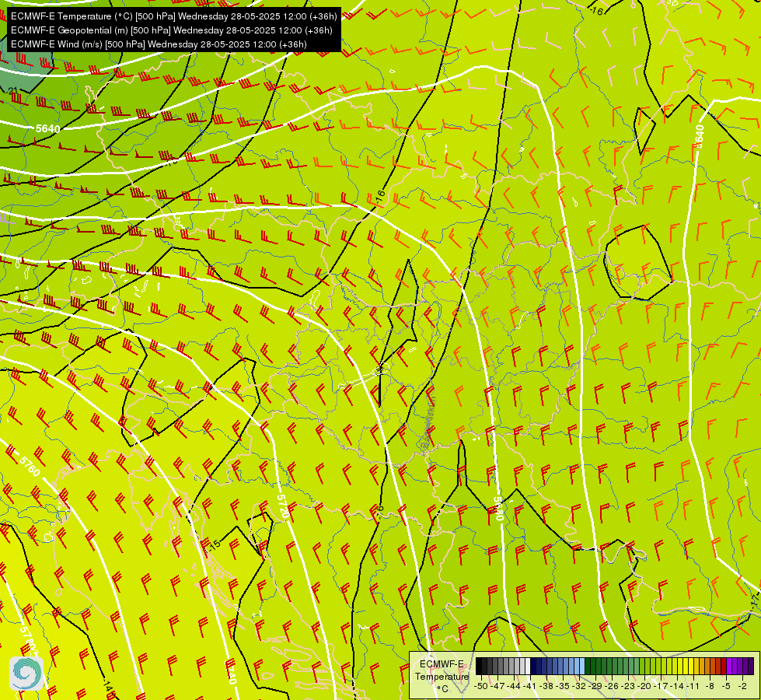Click the -32 legend scale value
Image resolution: width=761 pixels, height=700 pixels.
coord(578,686)
